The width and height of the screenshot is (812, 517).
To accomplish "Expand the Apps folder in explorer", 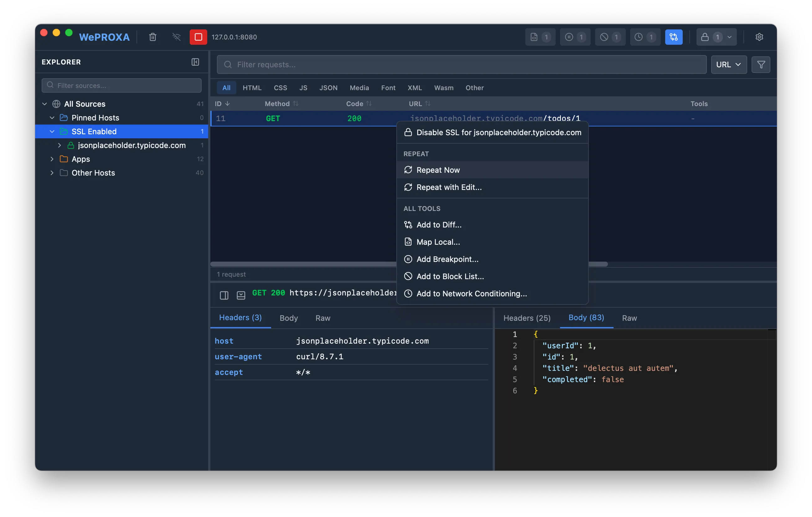I will (x=52, y=159).
